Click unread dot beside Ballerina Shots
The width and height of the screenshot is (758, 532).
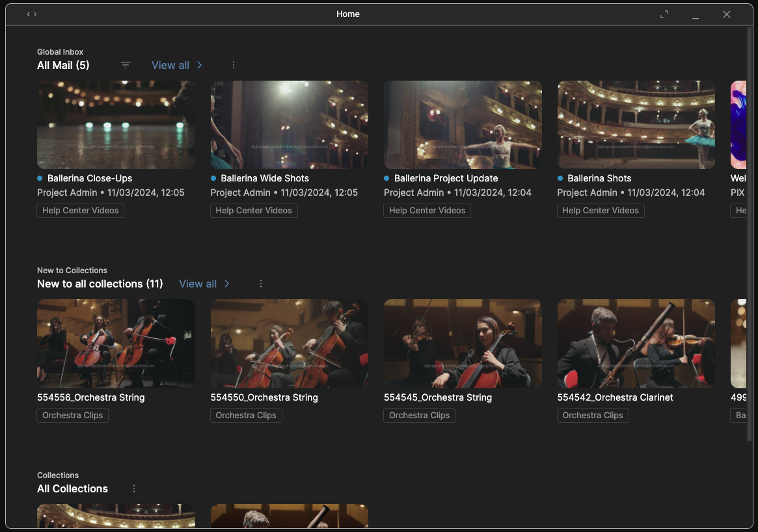tap(560, 178)
